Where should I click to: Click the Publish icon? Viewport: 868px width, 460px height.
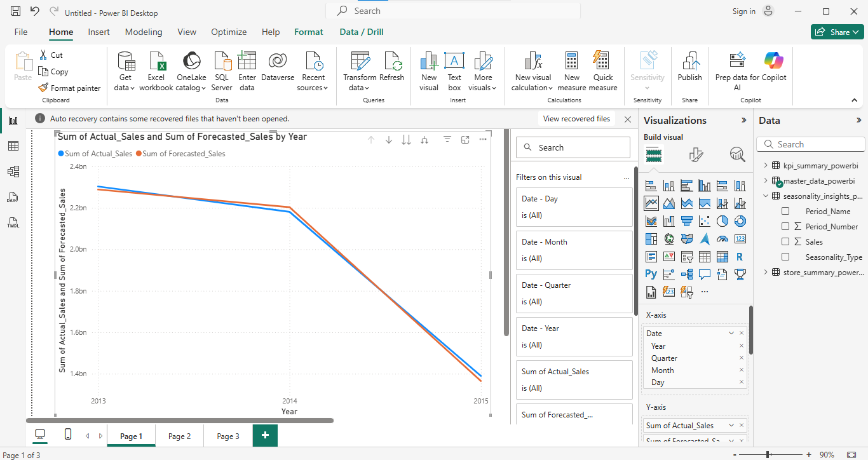689,62
